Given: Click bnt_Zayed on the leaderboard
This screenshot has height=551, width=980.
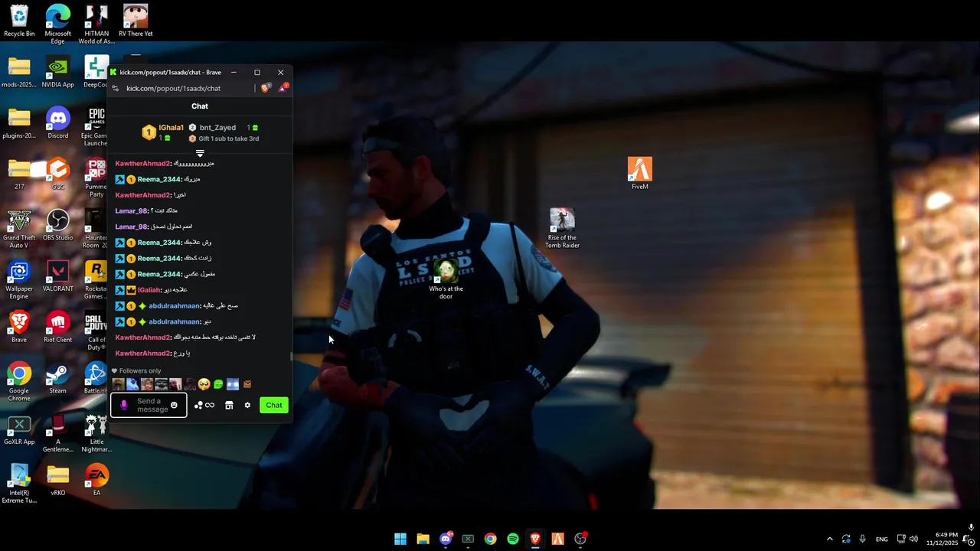Looking at the screenshot, I should (217, 128).
